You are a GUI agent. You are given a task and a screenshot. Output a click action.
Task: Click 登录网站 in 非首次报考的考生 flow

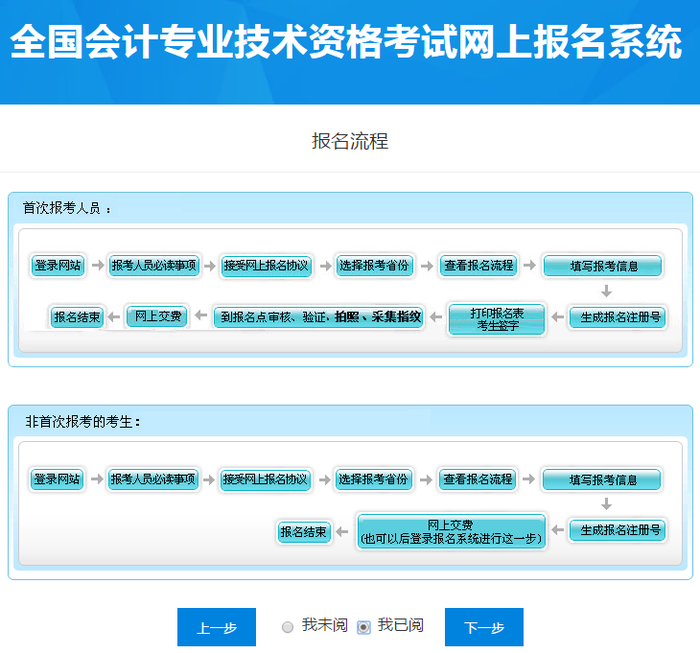[x=57, y=479]
